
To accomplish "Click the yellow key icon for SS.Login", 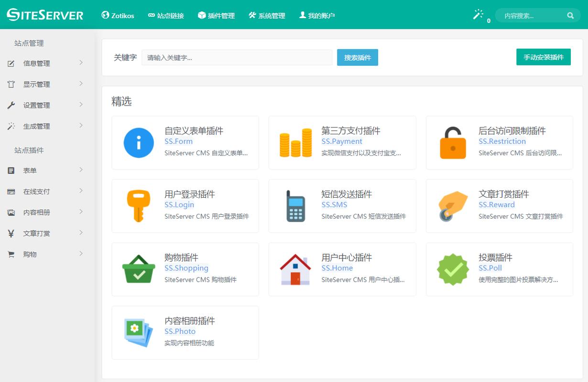I will click(138, 206).
